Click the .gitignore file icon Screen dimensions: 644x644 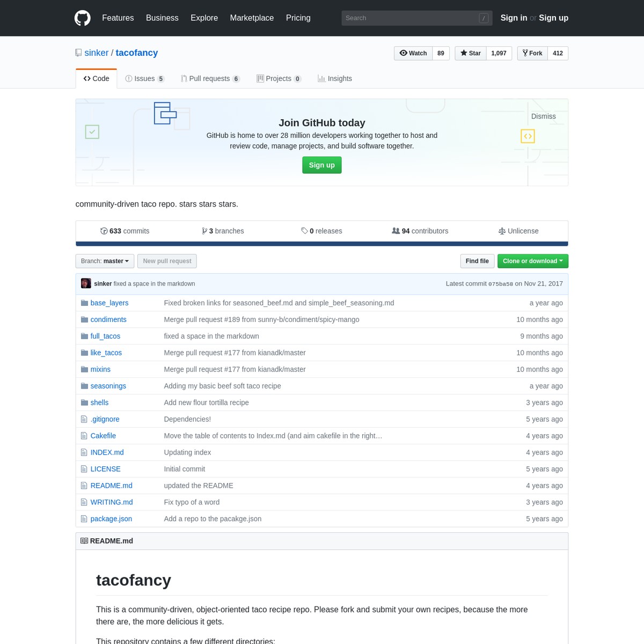point(84,419)
